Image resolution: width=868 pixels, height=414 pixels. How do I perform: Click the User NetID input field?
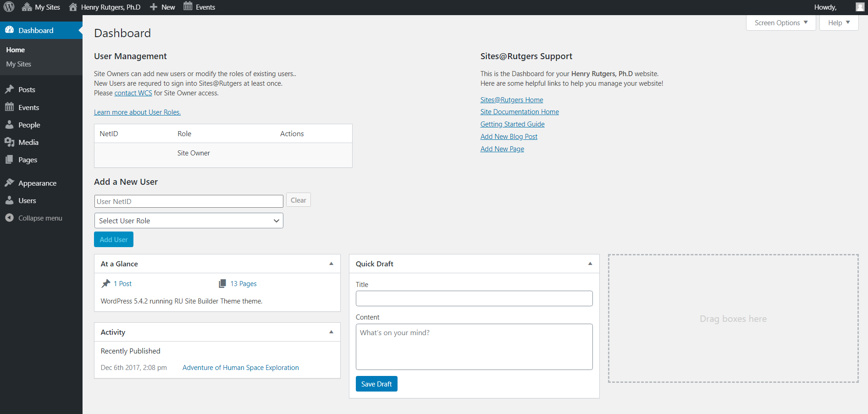[x=188, y=201]
